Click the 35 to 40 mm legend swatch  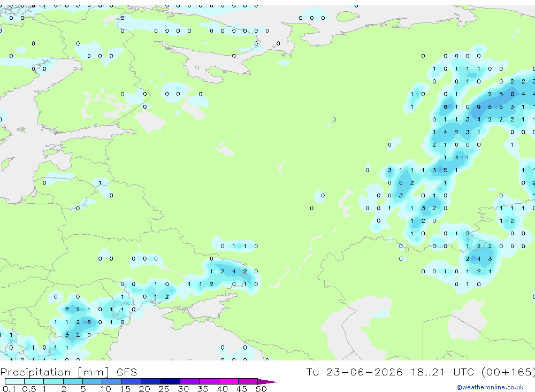click(209, 381)
